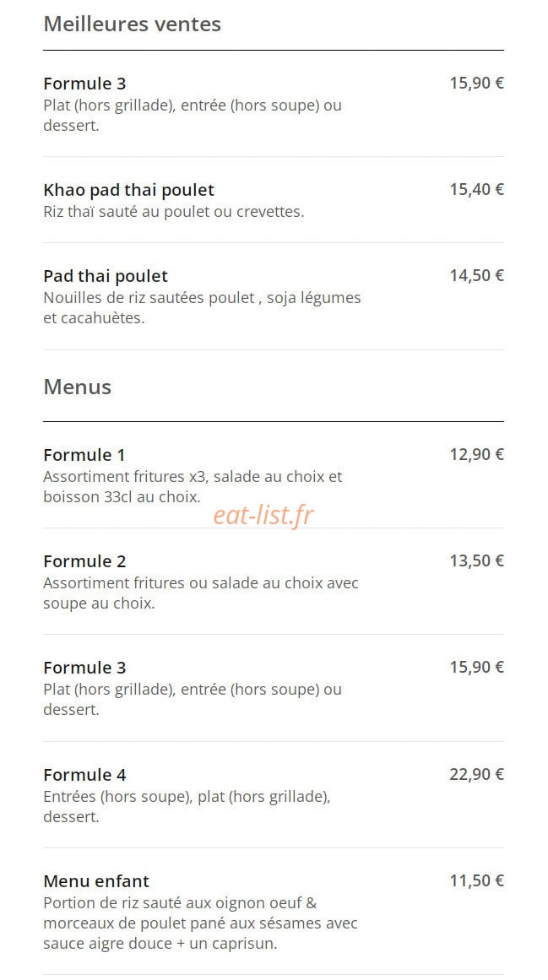Click the 22,90 € price for Formule 4
Viewport: 548px width, 980px height.
477,774
